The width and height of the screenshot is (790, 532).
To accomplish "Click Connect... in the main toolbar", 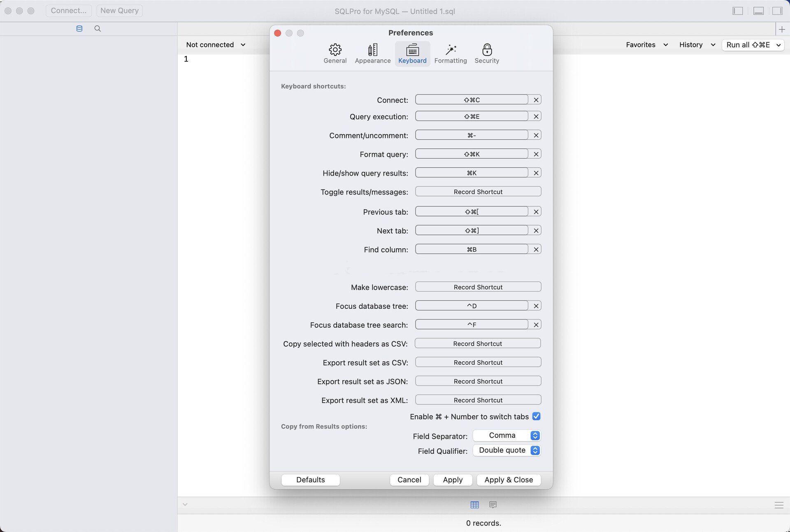I will (x=69, y=11).
